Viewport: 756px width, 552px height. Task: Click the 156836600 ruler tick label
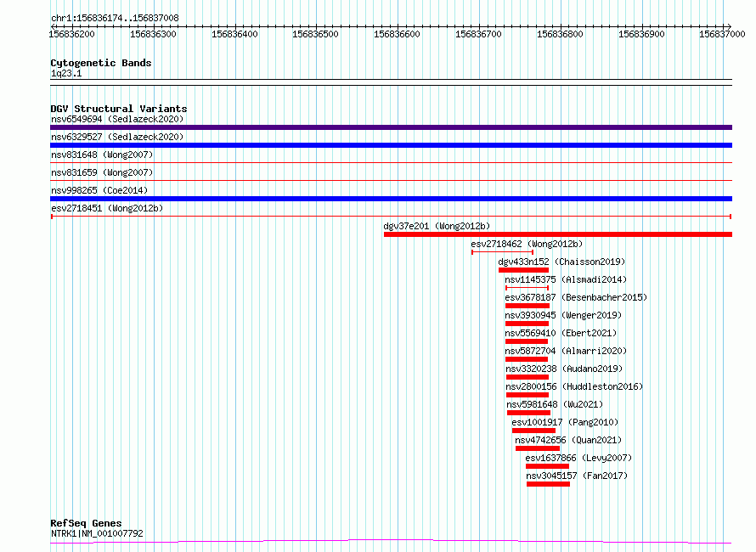(397, 34)
